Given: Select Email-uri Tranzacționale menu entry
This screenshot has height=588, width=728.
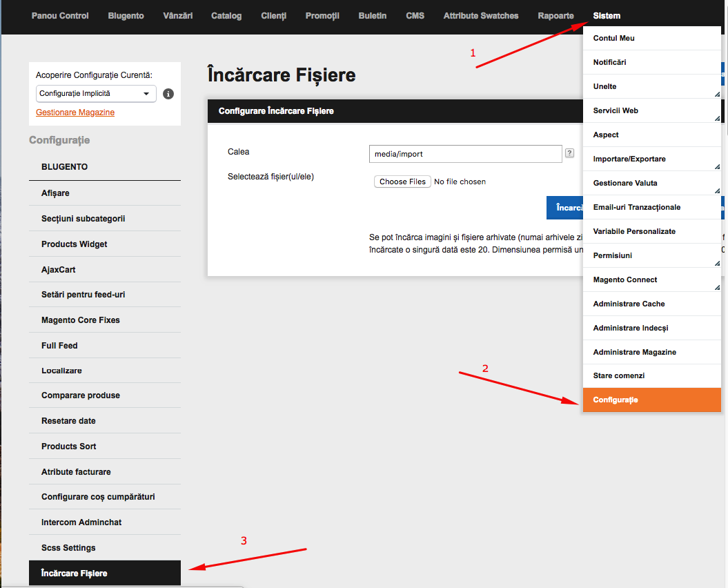Looking at the screenshot, I should tap(651, 207).
